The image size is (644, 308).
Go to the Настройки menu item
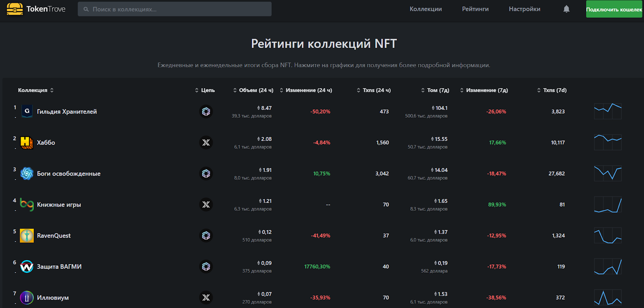524,9
